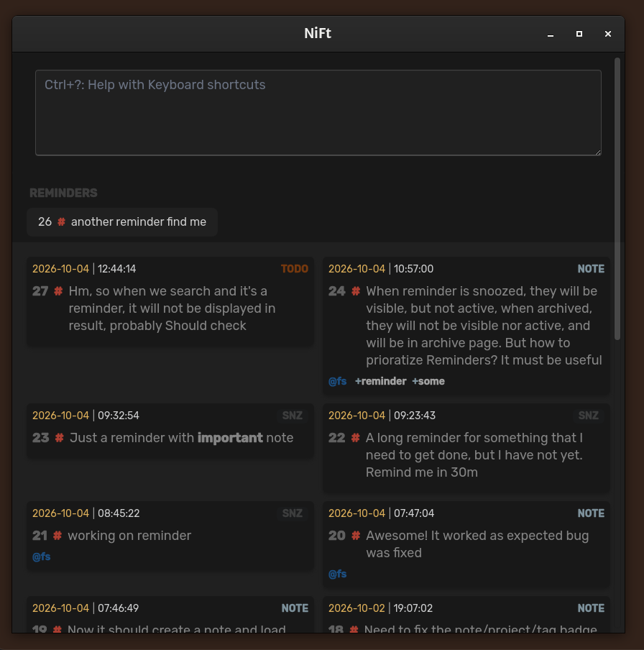Click the hash icon next to note 21
Image resolution: width=644 pixels, height=650 pixels.
tap(57, 536)
